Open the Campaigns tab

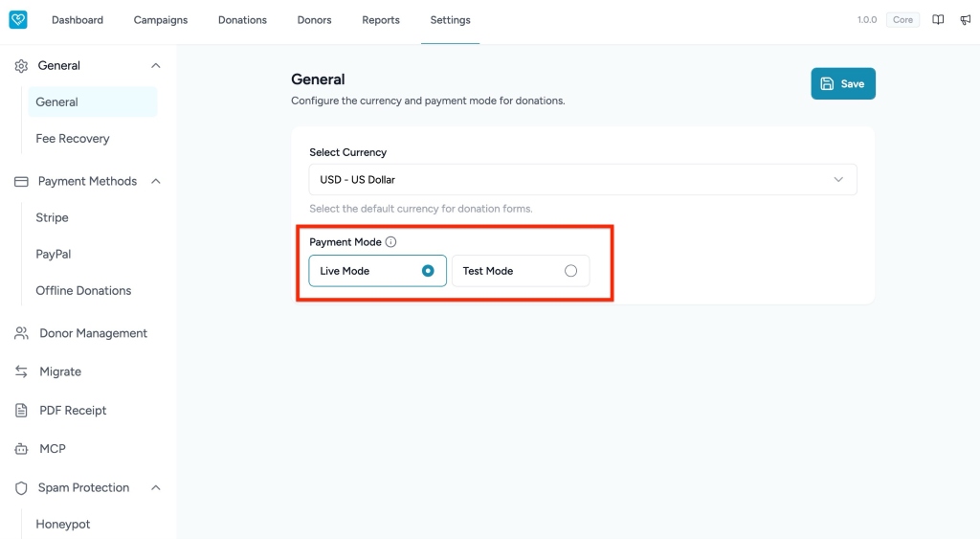[161, 20]
